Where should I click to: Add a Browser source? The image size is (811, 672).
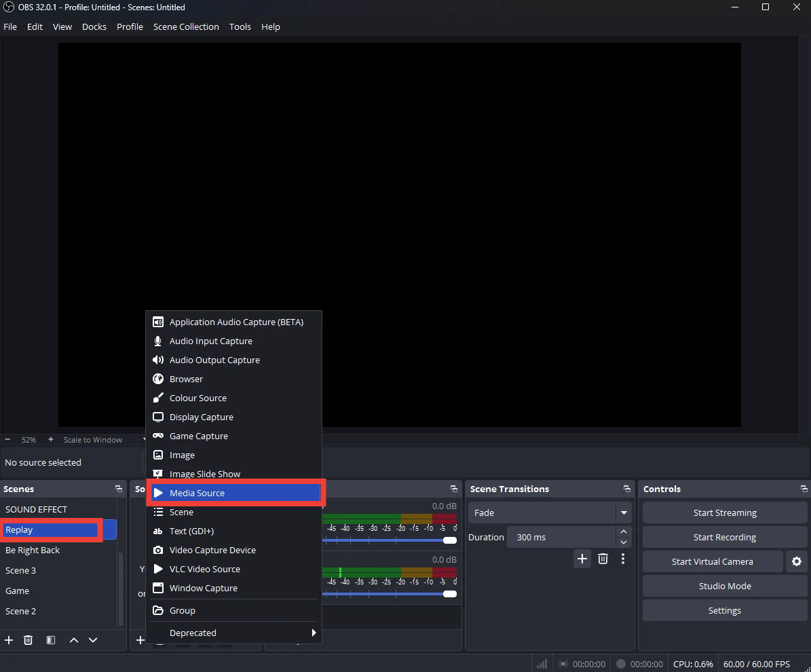click(233, 379)
